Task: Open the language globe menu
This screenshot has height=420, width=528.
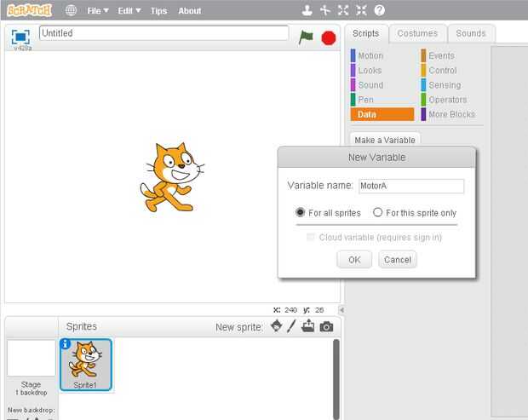Action: [71, 10]
